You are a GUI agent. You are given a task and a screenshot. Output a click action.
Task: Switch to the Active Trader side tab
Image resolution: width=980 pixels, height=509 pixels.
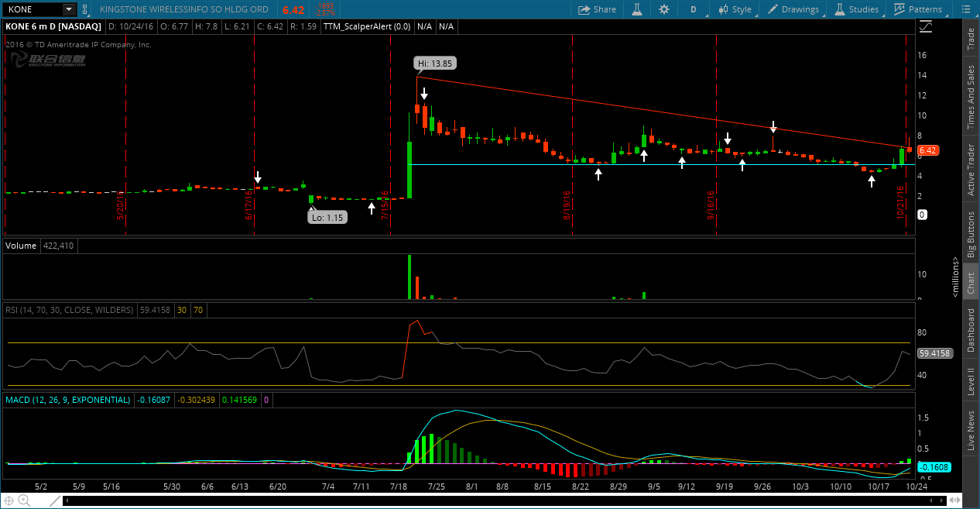(971, 170)
